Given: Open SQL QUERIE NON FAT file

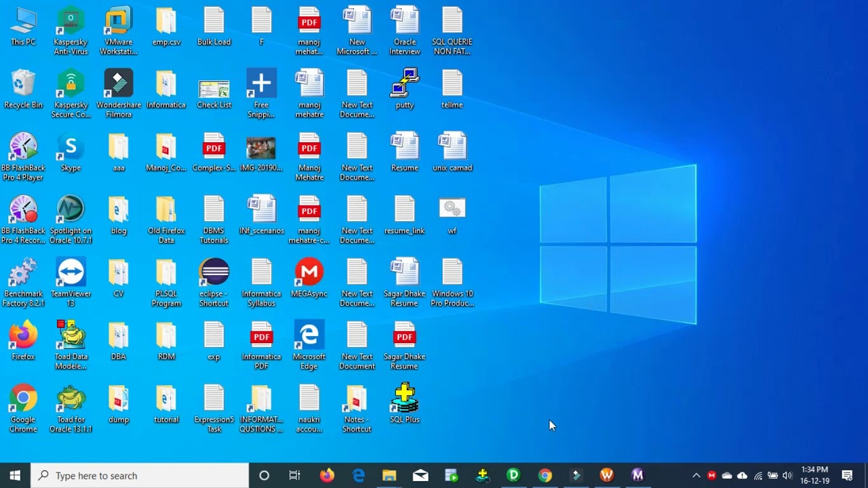Looking at the screenshot, I should click(452, 31).
